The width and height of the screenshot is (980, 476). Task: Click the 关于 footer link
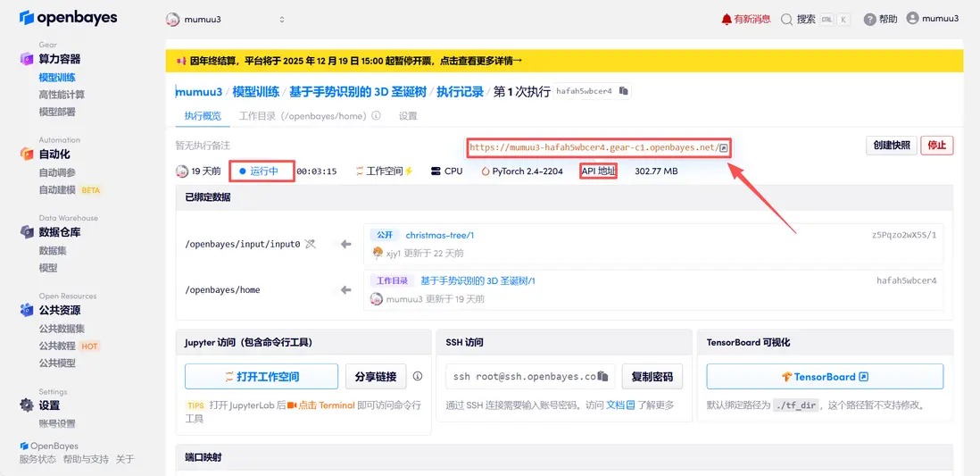click(125, 459)
